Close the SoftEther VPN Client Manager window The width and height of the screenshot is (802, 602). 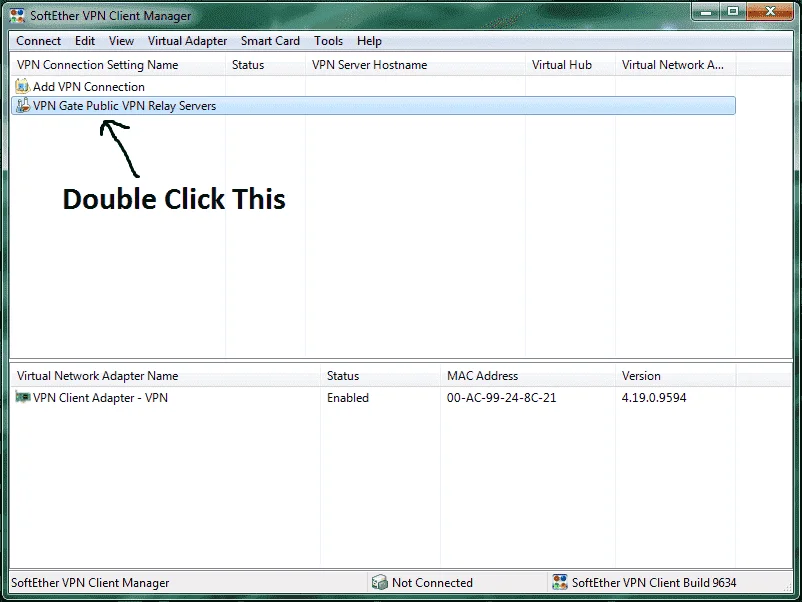click(x=770, y=11)
